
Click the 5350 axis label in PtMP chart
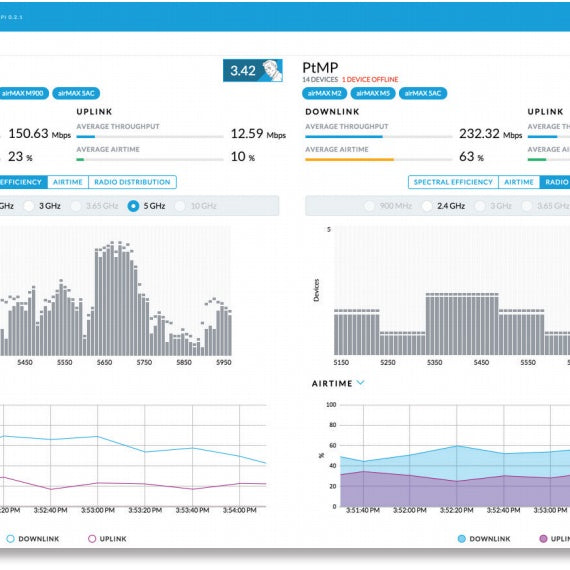tap(434, 362)
